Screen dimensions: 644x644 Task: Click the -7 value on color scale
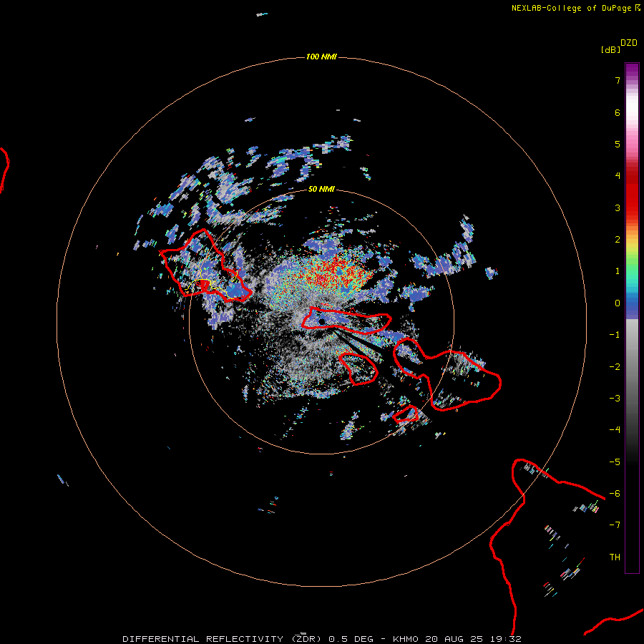615,525
